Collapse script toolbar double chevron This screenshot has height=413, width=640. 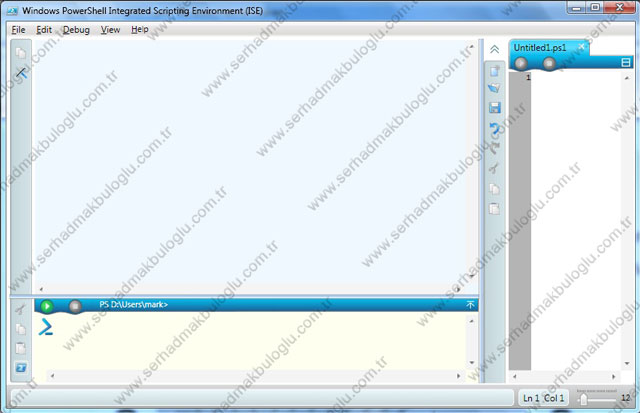[494, 49]
